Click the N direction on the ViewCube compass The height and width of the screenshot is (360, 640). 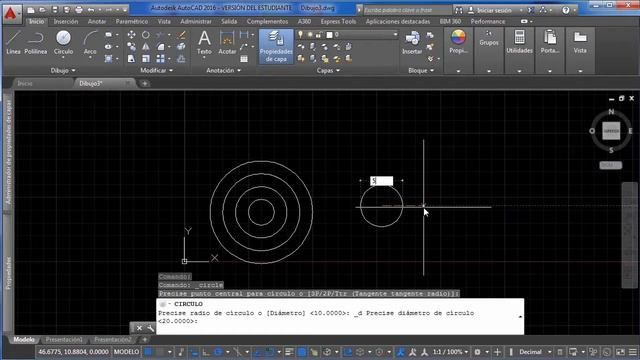click(611, 112)
